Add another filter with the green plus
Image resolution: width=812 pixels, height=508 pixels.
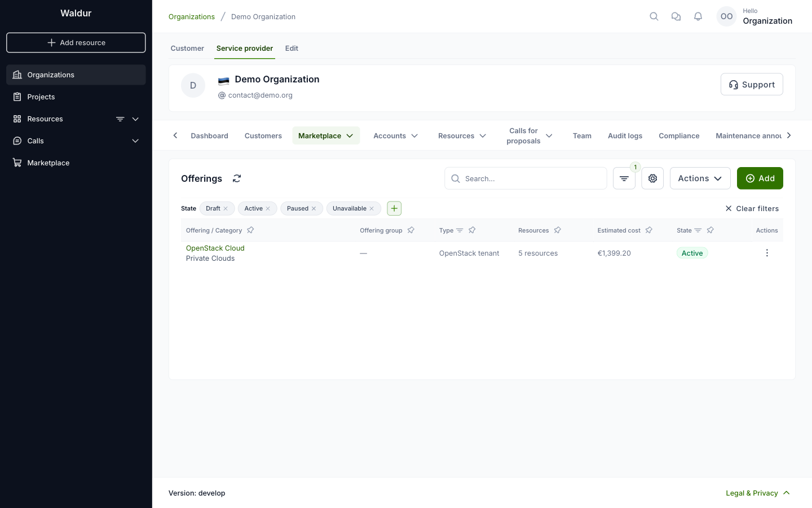click(394, 208)
